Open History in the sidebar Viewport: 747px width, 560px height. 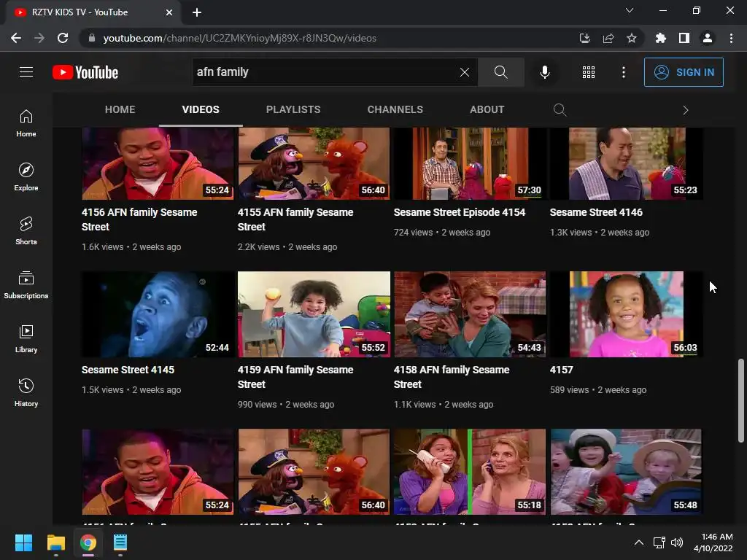[x=26, y=392]
